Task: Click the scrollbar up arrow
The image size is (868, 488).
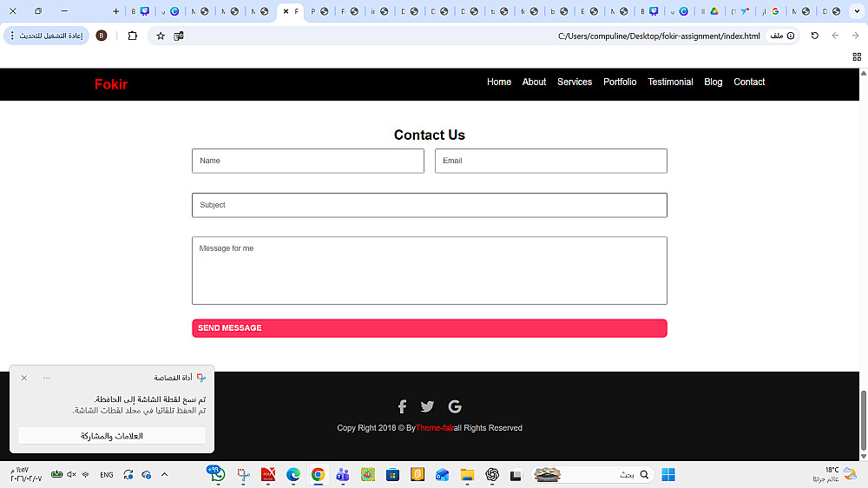Action: (x=863, y=73)
